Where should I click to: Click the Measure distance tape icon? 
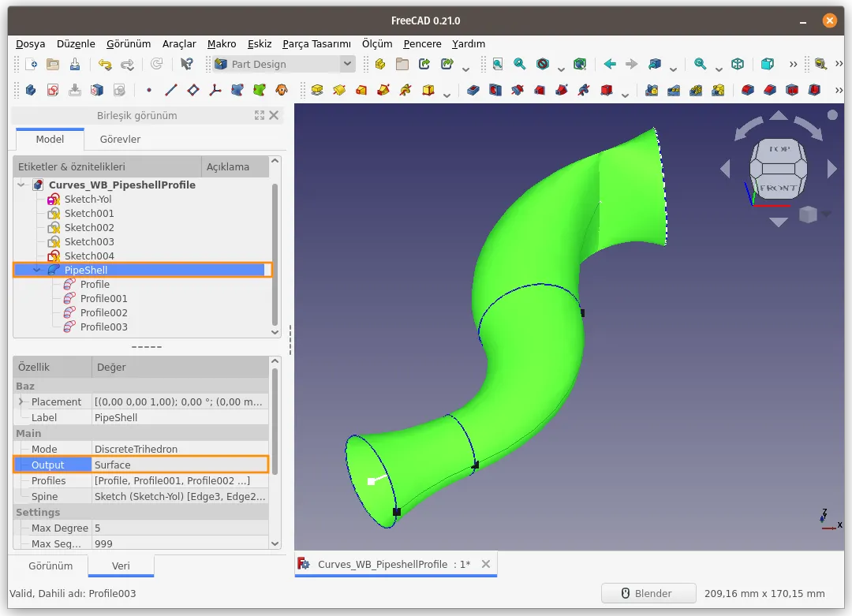point(820,64)
